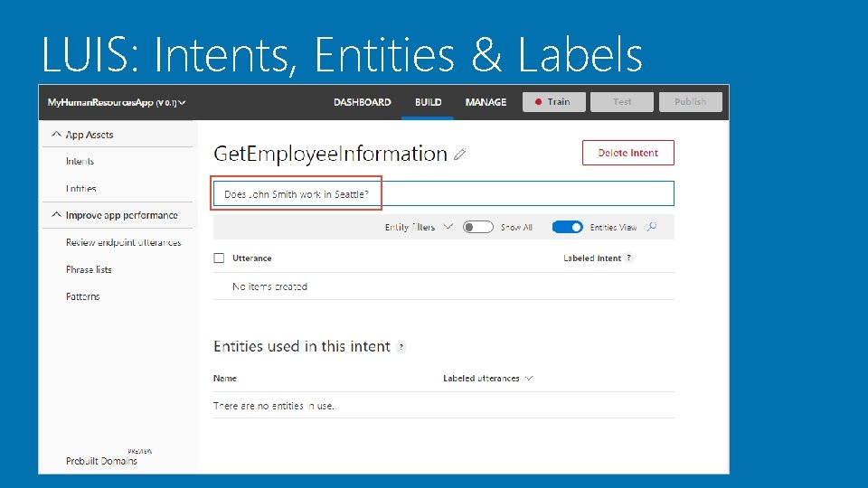Select the BUILD tab
The width and height of the screenshot is (868, 488).
(x=428, y=102)
